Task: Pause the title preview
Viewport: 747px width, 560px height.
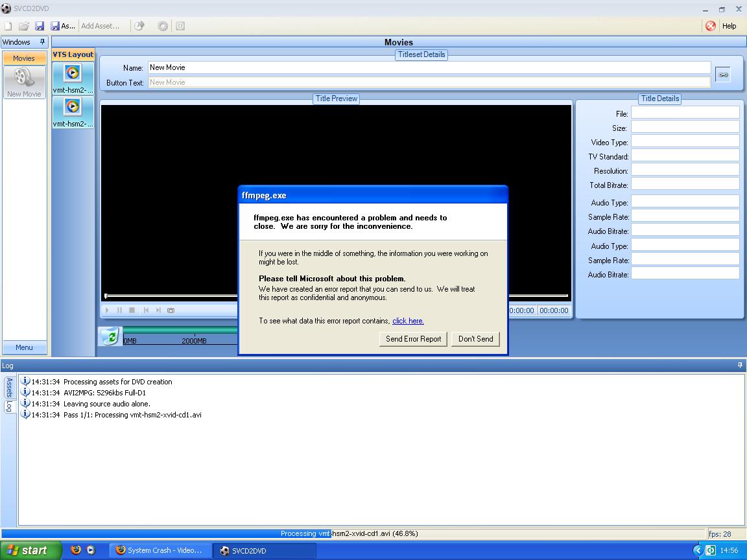Action: (x=119, y=310)
